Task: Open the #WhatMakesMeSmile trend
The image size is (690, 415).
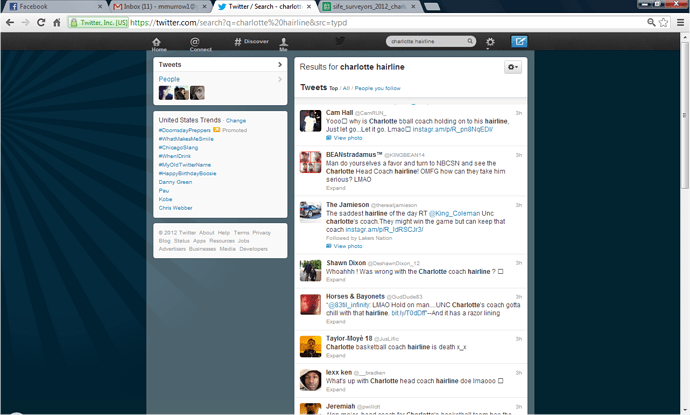Action: pyautogui.click(x=186, y=139)
